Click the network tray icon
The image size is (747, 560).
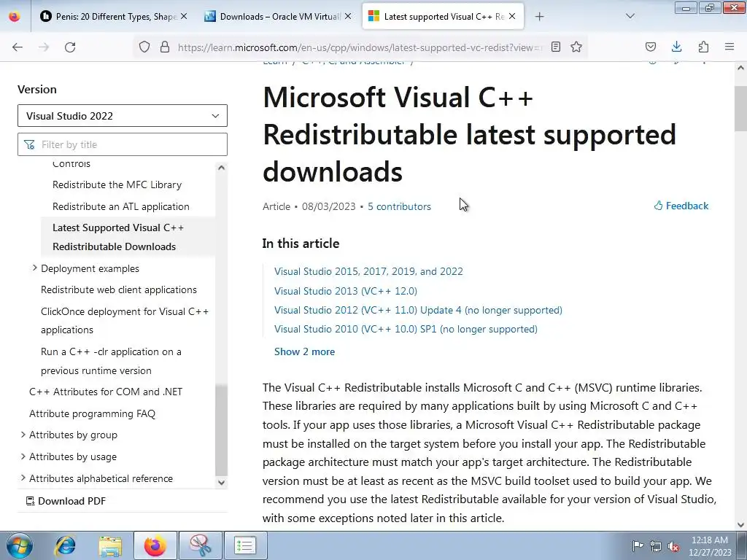click(656, 546)
